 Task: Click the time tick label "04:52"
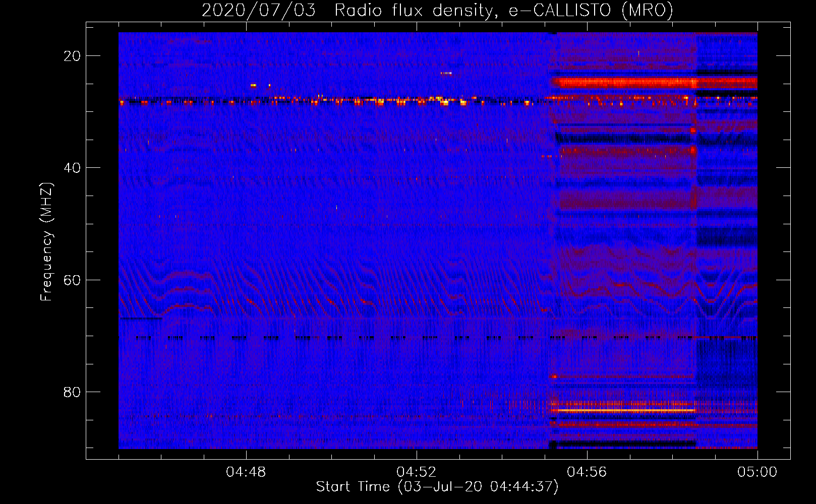click(x=417, y=472)
